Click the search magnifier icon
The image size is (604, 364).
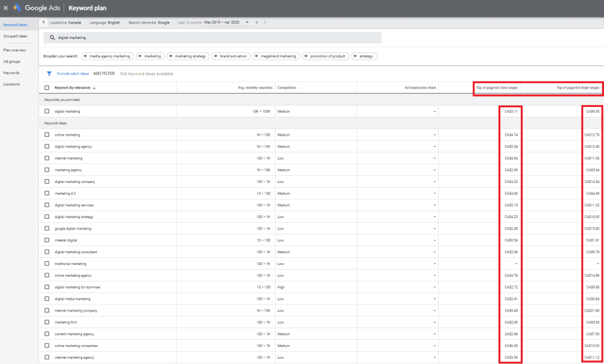(x=52, y=38)
